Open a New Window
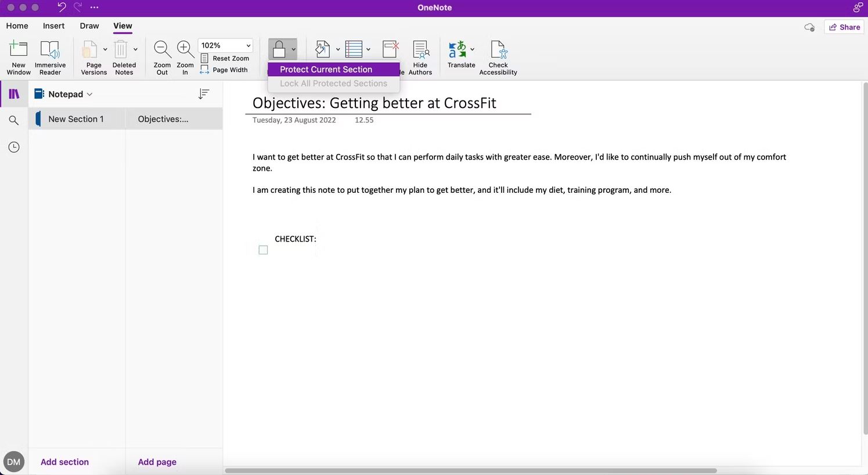Image resolution: width=868 pixels, height=475 pixels. tap(19, 57)
